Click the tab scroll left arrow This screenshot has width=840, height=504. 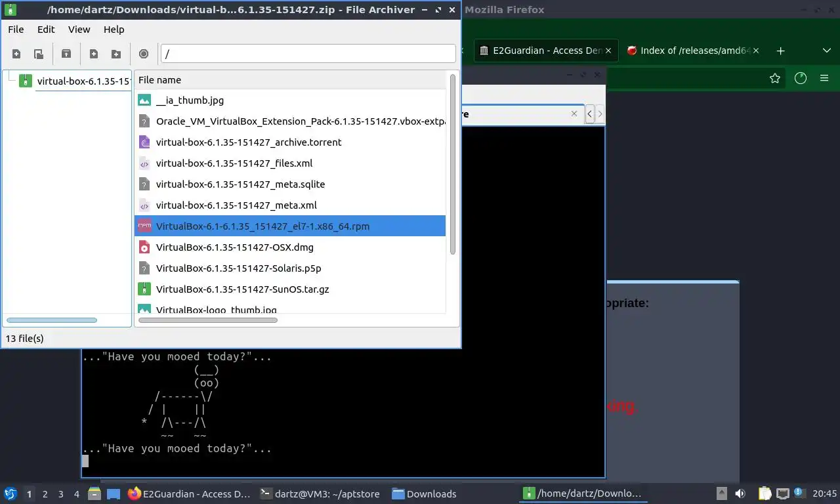pyautogui.click(x=589, y=114)
